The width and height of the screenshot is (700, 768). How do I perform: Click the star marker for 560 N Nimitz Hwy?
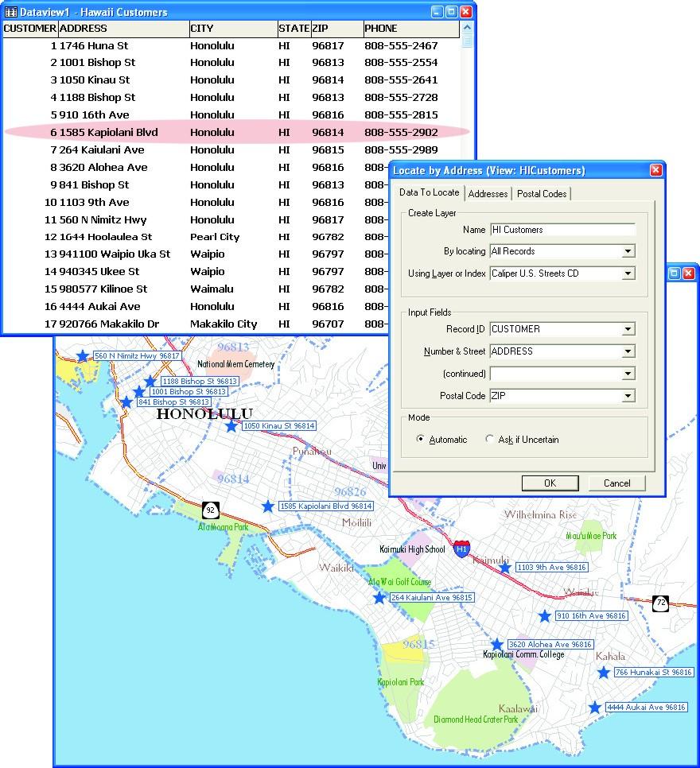[x=83, y=356]
